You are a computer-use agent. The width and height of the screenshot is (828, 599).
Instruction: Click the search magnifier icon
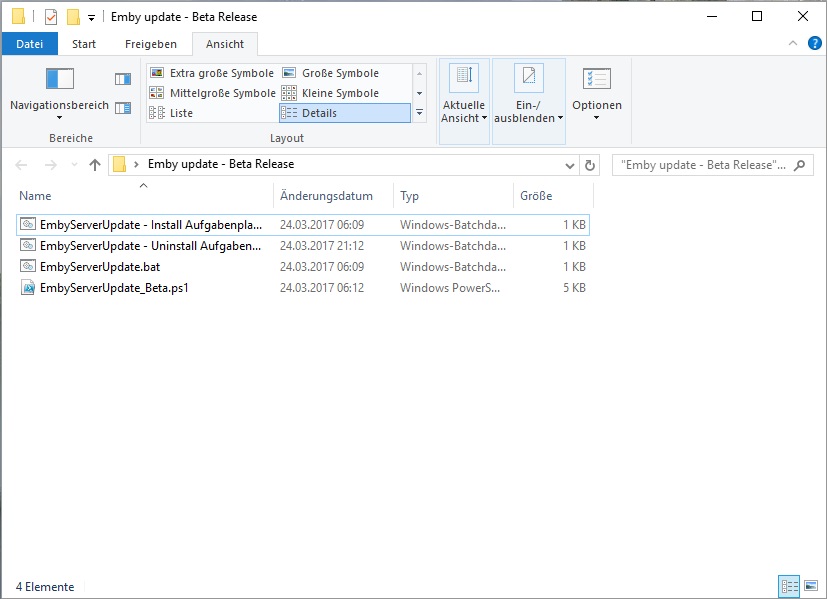pos(799,165)
